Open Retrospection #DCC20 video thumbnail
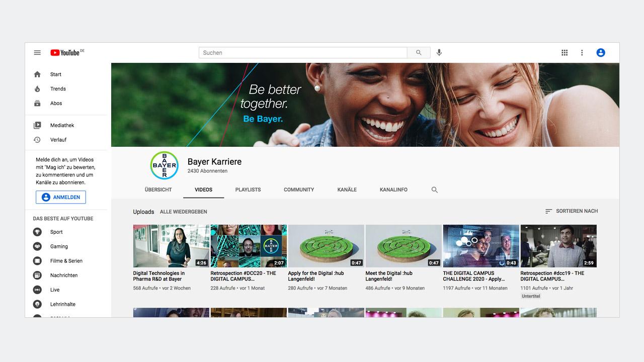Image resolution: width=644 pixels, height=362 pixels. click(x=249, y=246)
